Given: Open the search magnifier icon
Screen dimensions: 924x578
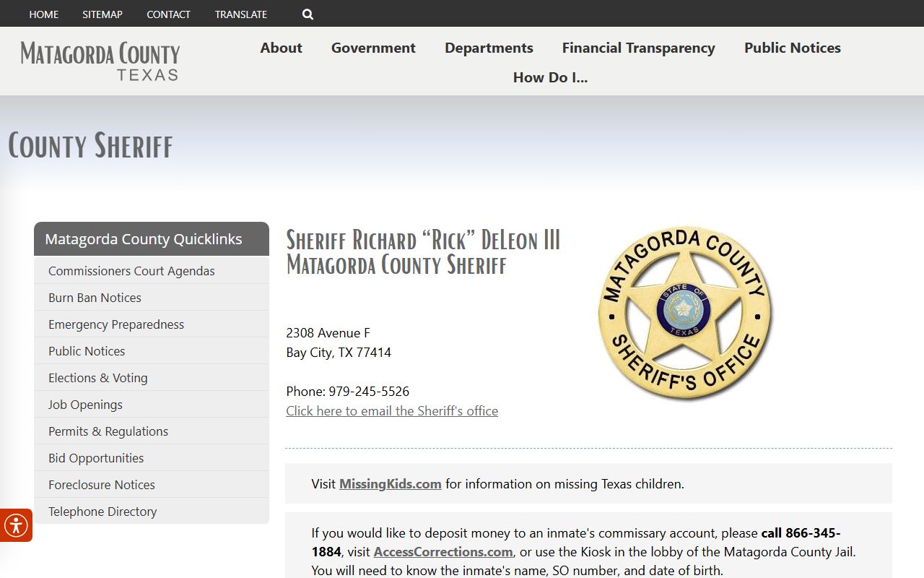Looking at the screenshot, I should (x=308, y=14).
